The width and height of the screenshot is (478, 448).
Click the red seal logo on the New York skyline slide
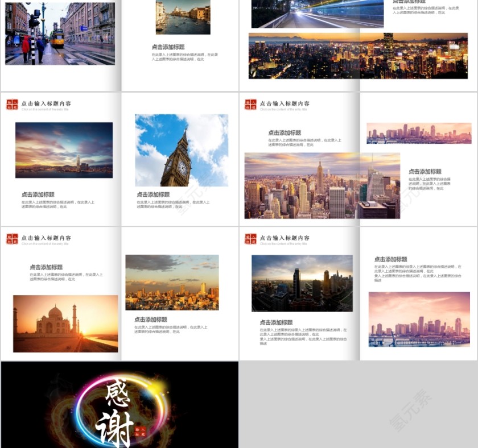(250, 104)
